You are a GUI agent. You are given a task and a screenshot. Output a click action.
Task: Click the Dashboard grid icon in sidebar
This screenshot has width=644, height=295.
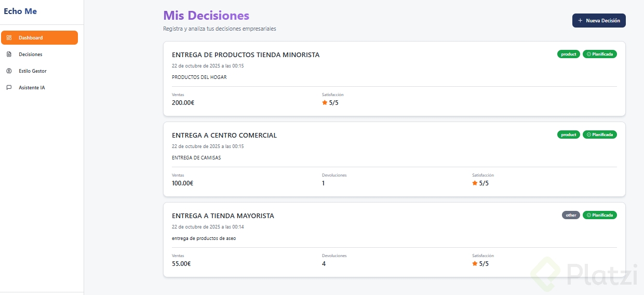tap(9, 38)
